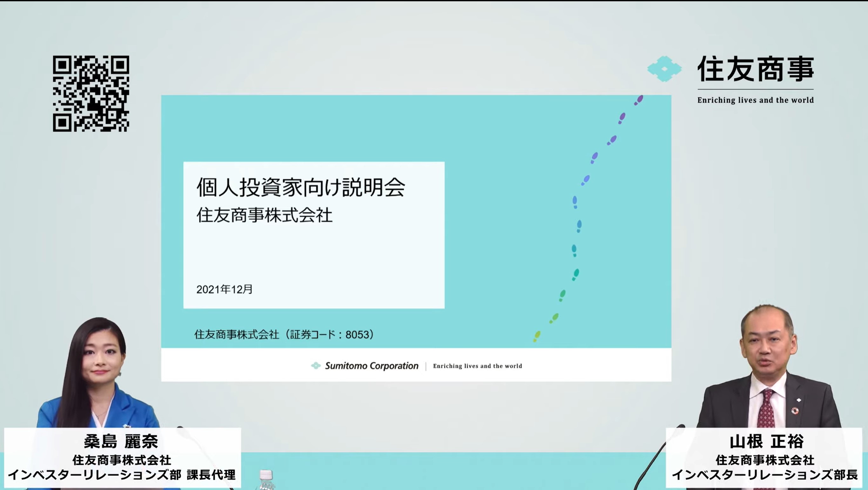Image resolution: width=868 pixels, height=490 pixels.
Task: Click the water bottle cap at the bottom
Action: tap(266, 474)
